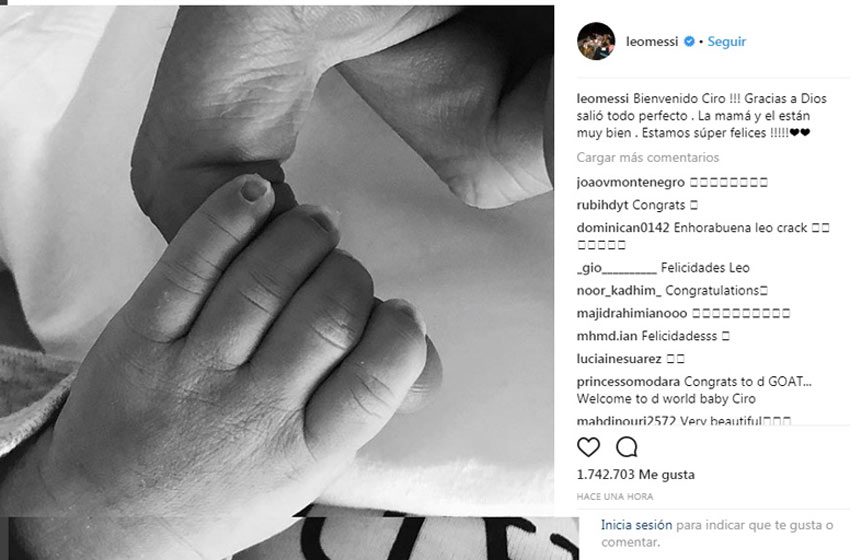This screenshot has height=560, width=850.
Task: Open dominican0142 user profile
Action: [623, 228]
